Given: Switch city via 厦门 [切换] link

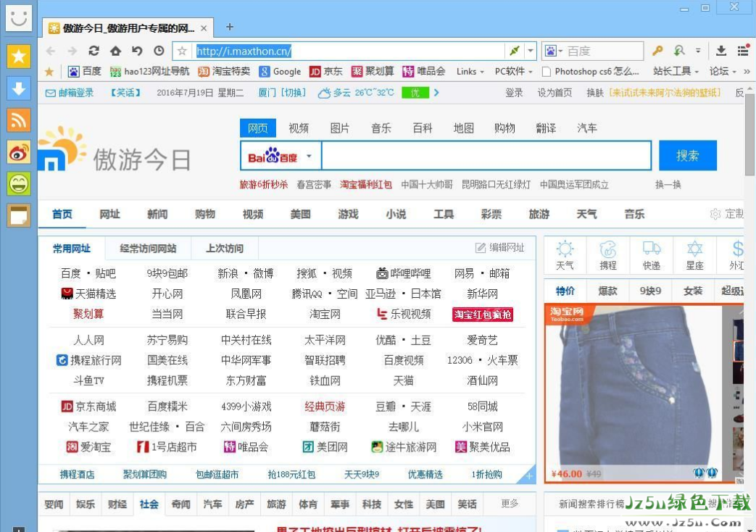Looking at the screenshot, I should [282, 93].
